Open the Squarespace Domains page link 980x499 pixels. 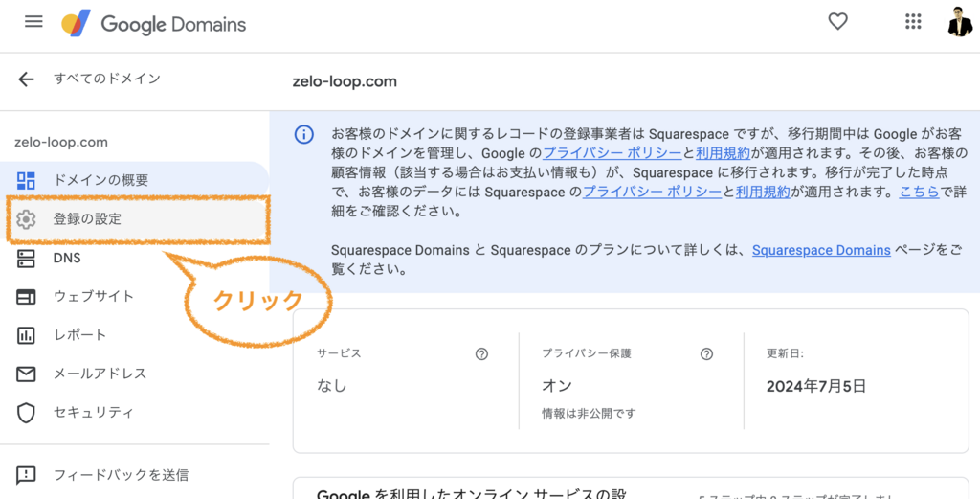point(821,251)
